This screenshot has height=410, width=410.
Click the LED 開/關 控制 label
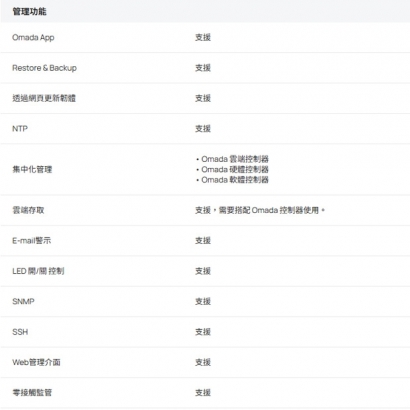click(x=38, y=271)
